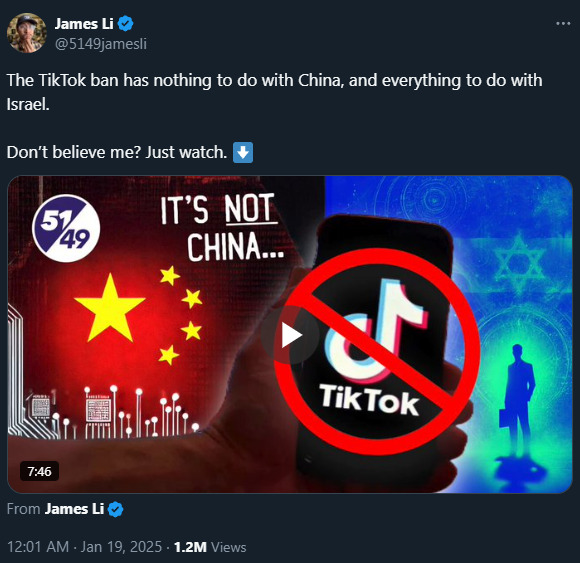
Task: Click the 1.2M Views count
Action: coord(210,547)
